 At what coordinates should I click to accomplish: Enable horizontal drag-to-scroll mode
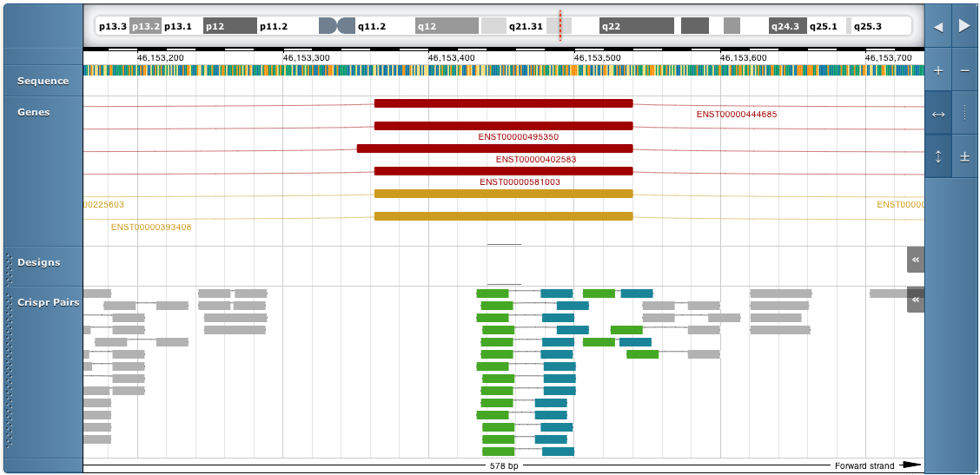coord(937,114)
